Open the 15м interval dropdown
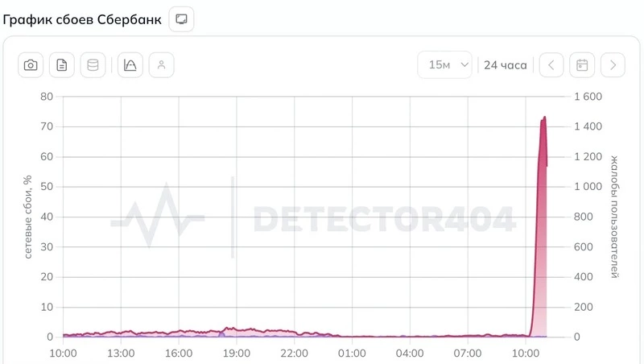Viewport: 644px width, 364px height. tap(444, 65)
